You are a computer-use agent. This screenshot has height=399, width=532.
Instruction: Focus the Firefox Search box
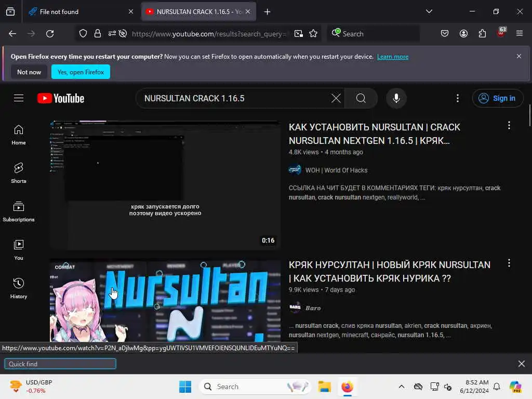(x=373, y=34)
